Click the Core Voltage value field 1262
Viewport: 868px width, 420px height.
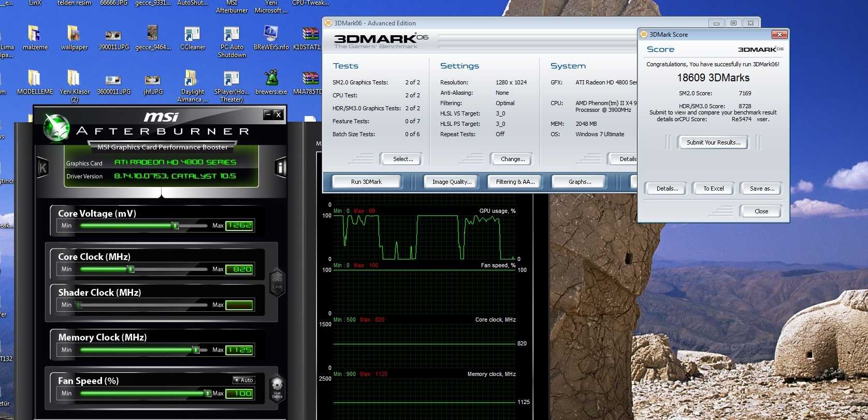[x=240, y=225]
